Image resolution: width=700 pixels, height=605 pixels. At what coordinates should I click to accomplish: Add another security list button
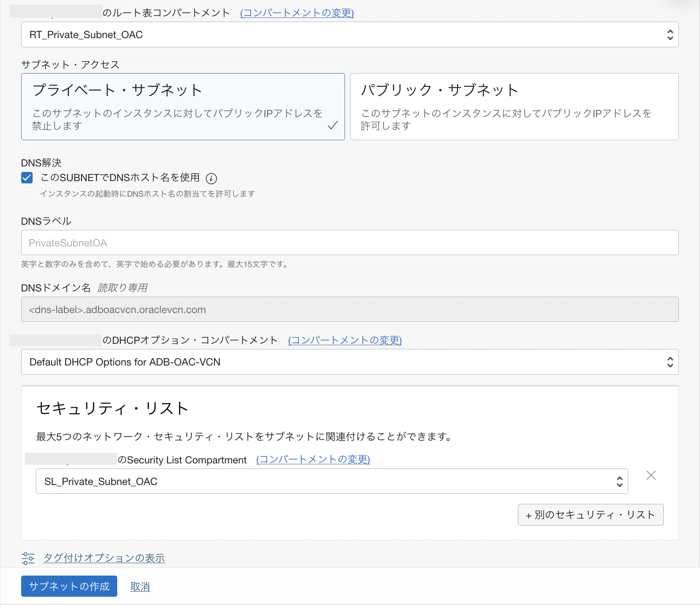tap(591, 515)
